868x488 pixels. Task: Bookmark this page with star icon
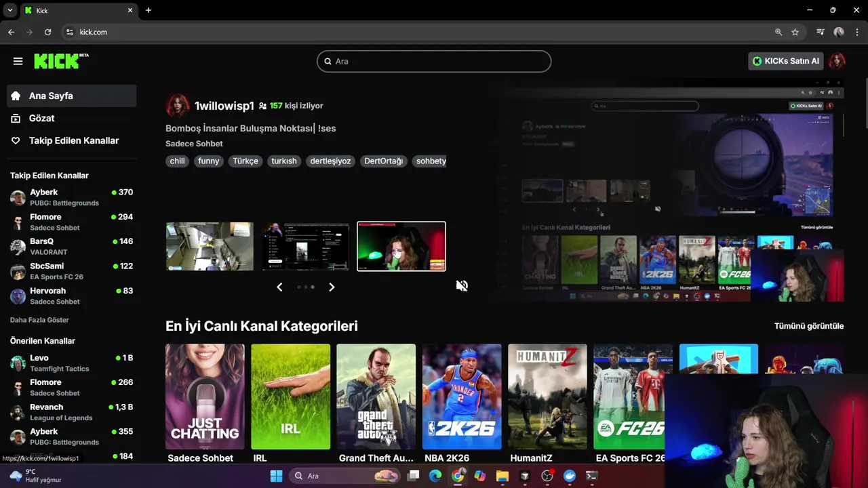coord(795,32)
